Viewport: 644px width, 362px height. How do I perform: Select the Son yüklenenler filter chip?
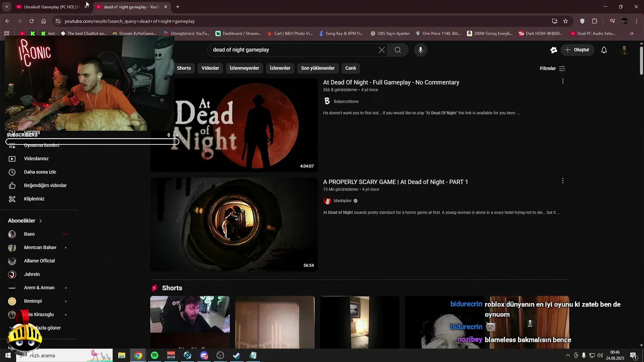pyautogui.click(x=318, y=68)
